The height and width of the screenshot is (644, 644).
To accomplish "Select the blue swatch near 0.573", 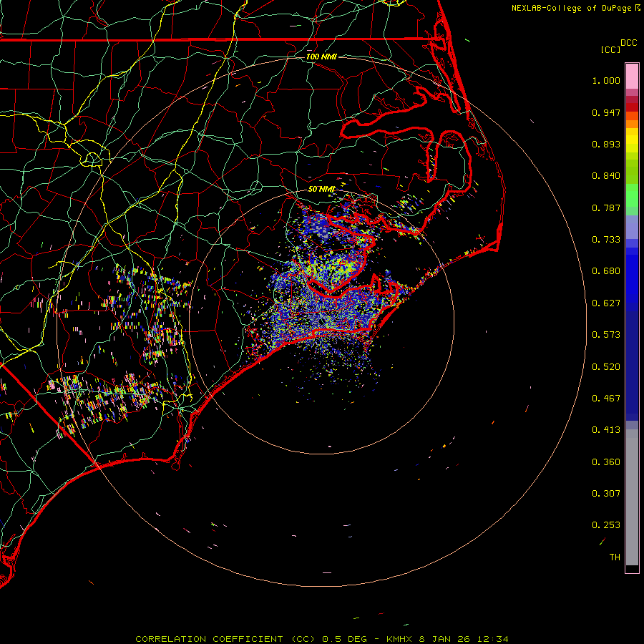I will tap(632, 334).
